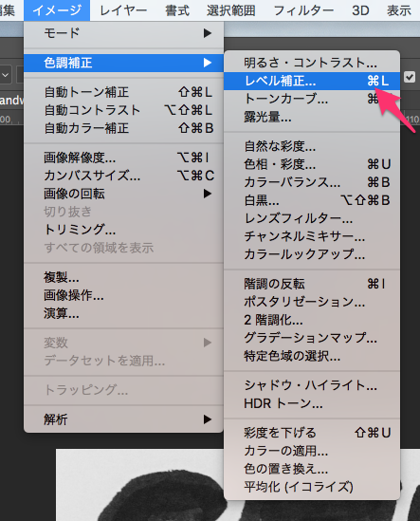
Task: Expand the 色調補正 submenu
Action: pos(123,63)
